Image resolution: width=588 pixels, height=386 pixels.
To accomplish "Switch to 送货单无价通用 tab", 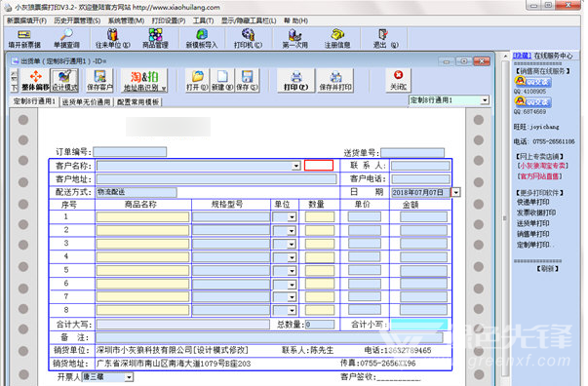I will 86,102.
